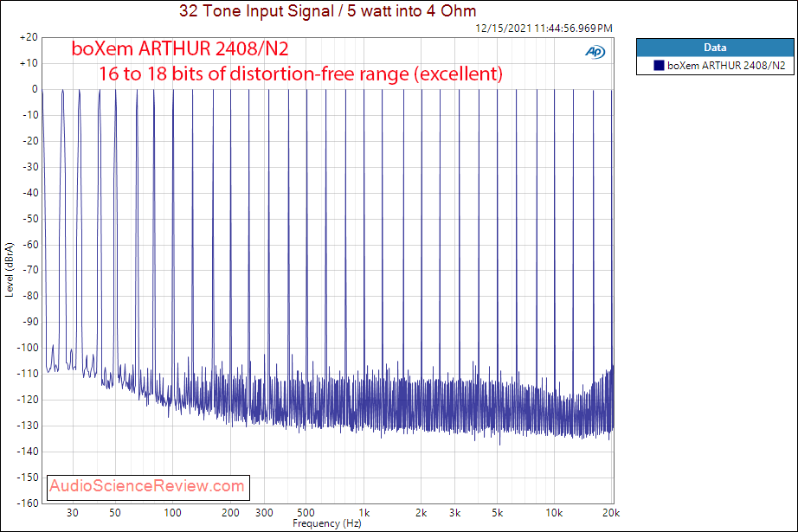
Task: Click the "Frequency (Hz)" axis label
Action: tap(327, 523)
